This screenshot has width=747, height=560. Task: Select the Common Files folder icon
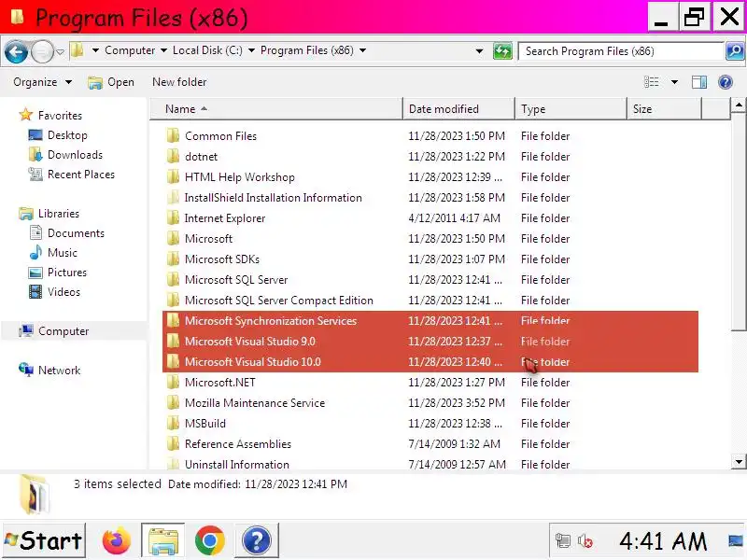tap(174, 135)
